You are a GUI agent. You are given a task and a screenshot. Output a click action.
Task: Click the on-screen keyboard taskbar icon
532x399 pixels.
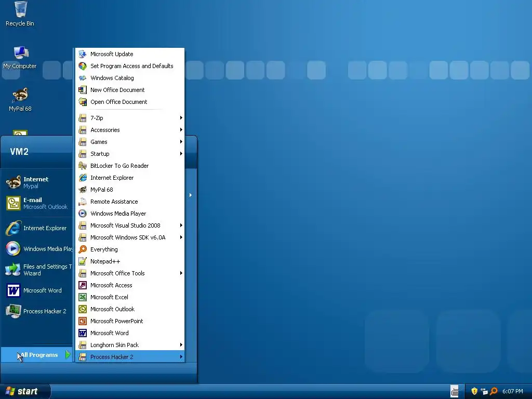pyautogui.click(x=454, y=391)
